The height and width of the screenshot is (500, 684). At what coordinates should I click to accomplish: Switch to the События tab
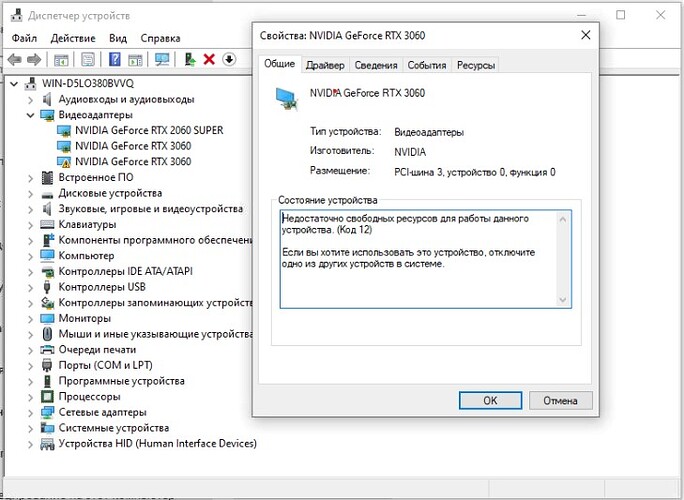427,65
